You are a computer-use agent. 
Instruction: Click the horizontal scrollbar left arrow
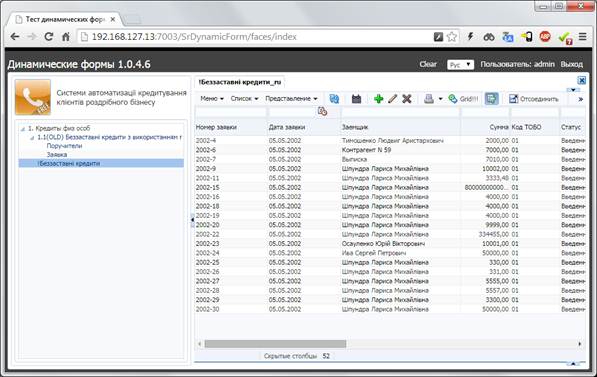coord(200,344)
